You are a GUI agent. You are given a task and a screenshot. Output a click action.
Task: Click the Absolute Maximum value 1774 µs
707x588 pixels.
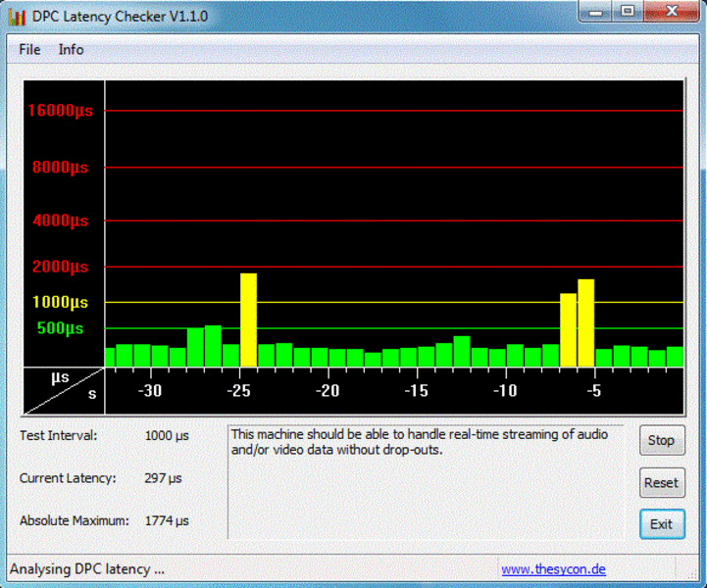coord(167,520)
